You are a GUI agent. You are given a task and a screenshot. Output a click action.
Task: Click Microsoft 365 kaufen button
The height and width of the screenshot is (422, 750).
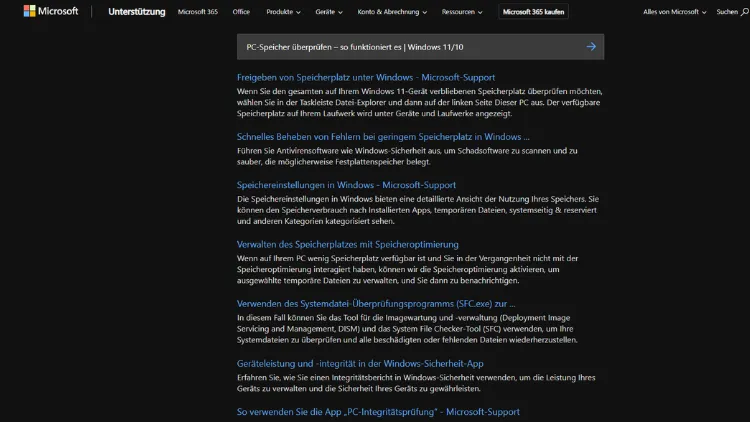pos(533,11)
